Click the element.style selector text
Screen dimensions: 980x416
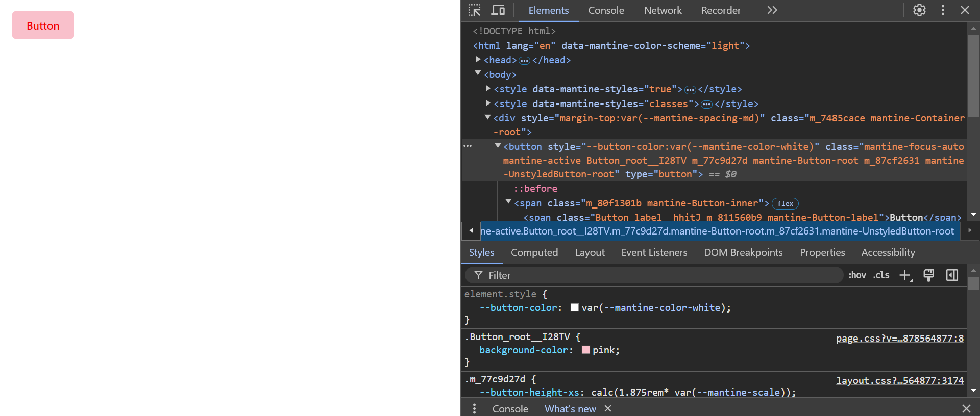500,294
